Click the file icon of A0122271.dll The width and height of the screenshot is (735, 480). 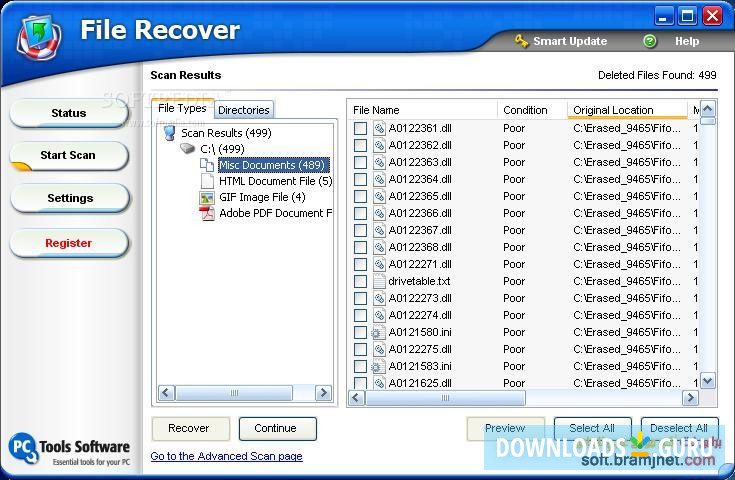379,264
